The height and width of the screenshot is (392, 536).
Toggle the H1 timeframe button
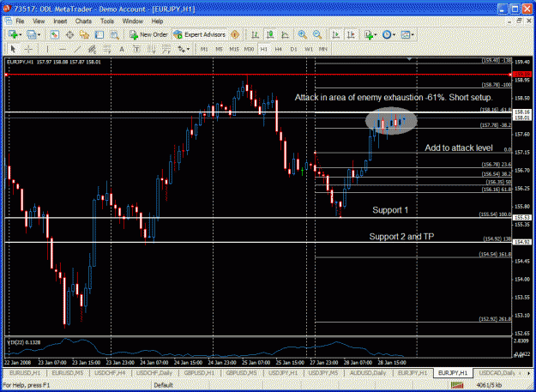point(263,49)
